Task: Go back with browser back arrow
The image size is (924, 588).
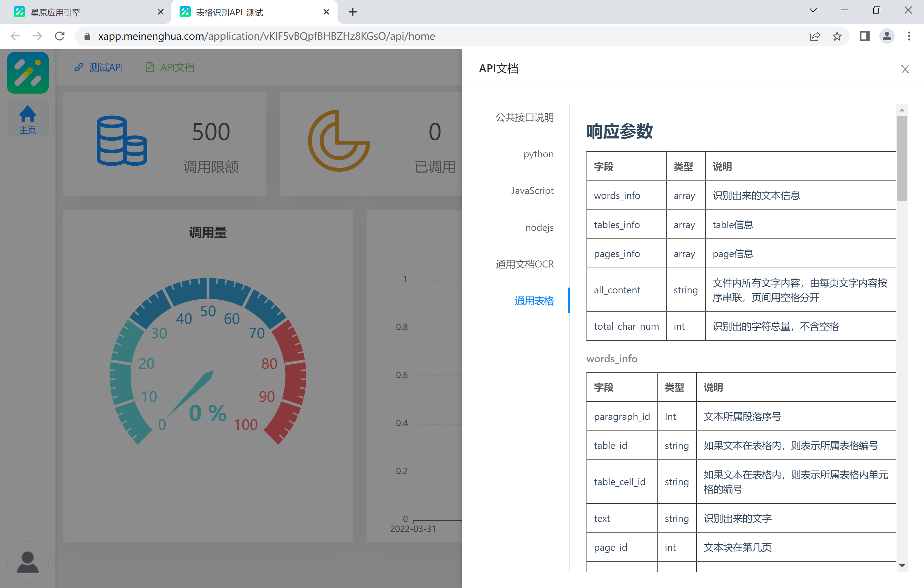Action: [15, 36]
